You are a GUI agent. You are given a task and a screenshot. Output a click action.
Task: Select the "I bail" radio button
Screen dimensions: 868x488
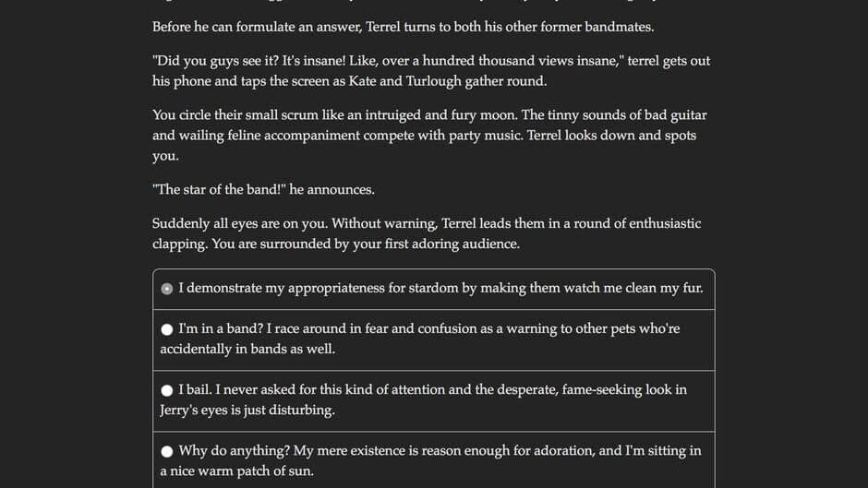167,390
